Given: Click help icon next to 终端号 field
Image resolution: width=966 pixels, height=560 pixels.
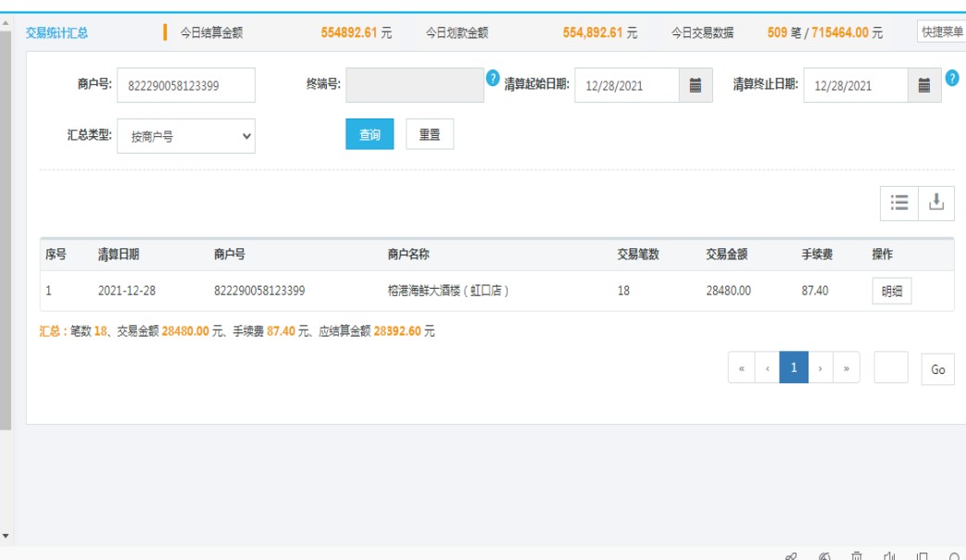Looking at the screenshot, I should tap(493, 78).
